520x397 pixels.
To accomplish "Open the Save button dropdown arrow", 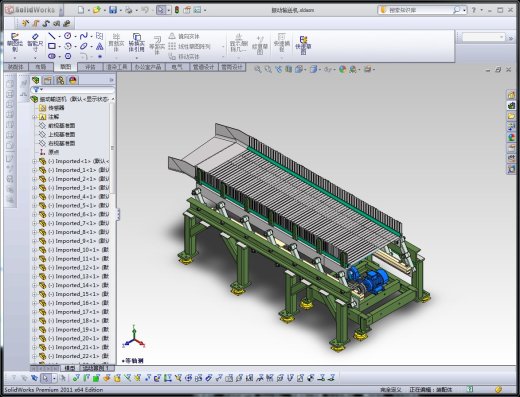I will (121, 11).
